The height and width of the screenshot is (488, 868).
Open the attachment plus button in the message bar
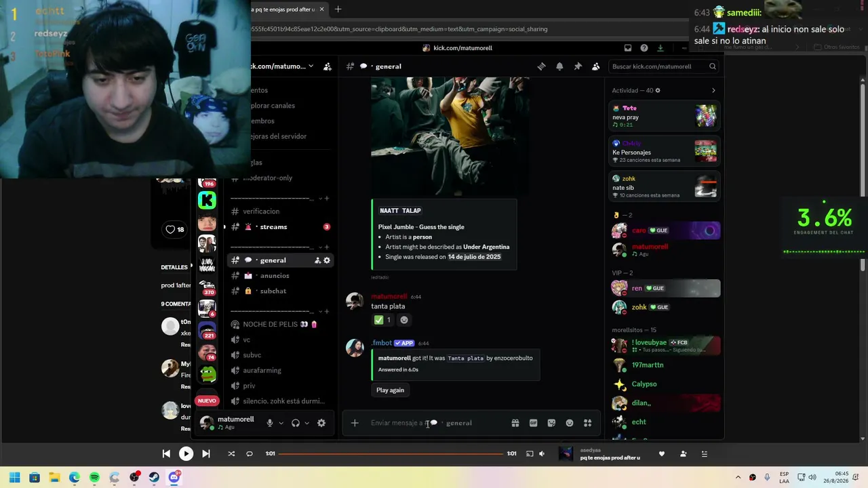click(355, 423)
